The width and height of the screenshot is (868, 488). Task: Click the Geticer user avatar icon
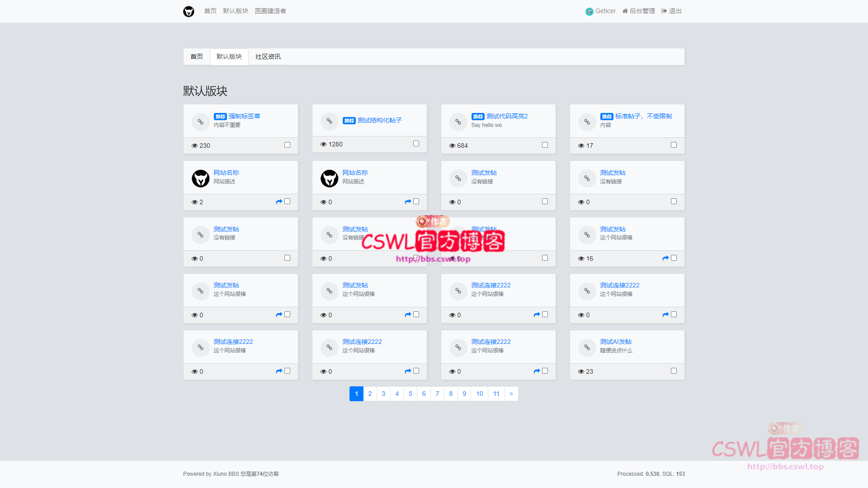coord(589,12)
